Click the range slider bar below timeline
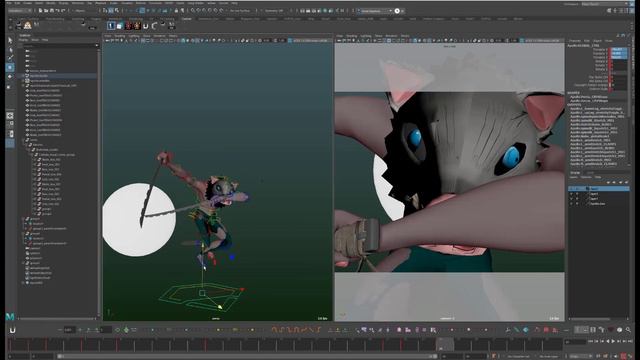 (246, 356)
